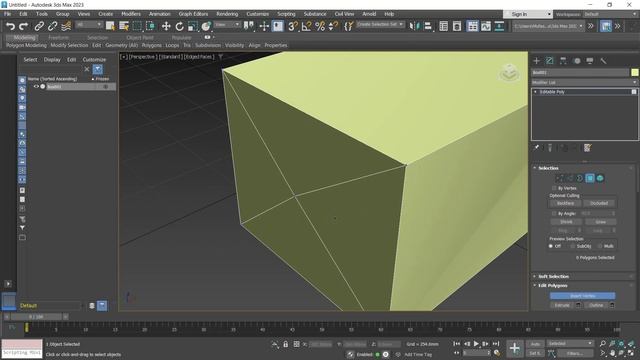Open the Scripting menu
The image size is (640, 360).
click(x=286, y=14)
